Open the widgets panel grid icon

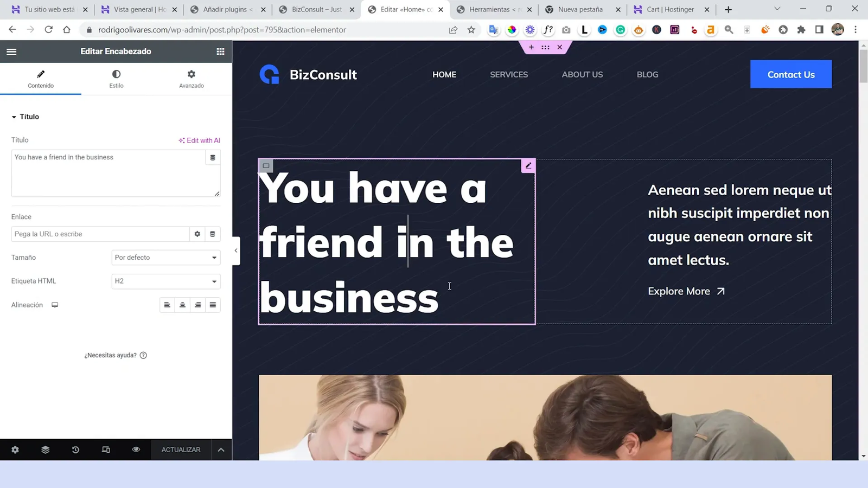(x=220, y=51)
